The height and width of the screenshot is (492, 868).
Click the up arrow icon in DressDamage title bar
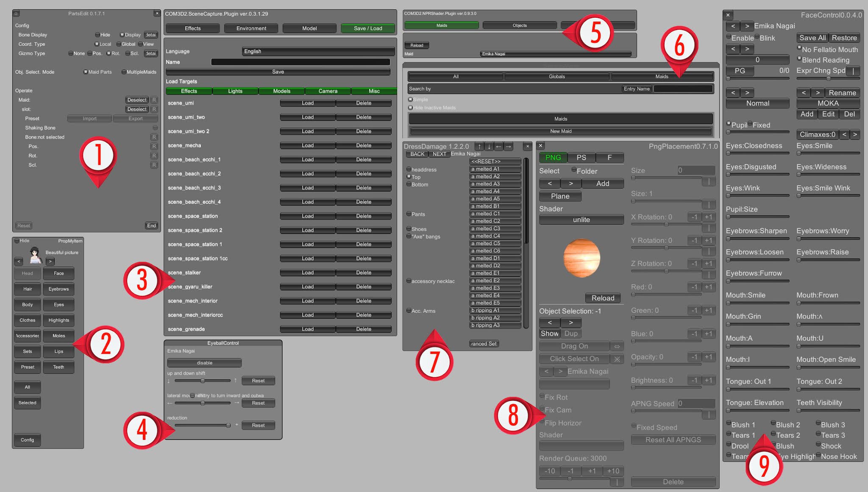[x=479, y=146]
